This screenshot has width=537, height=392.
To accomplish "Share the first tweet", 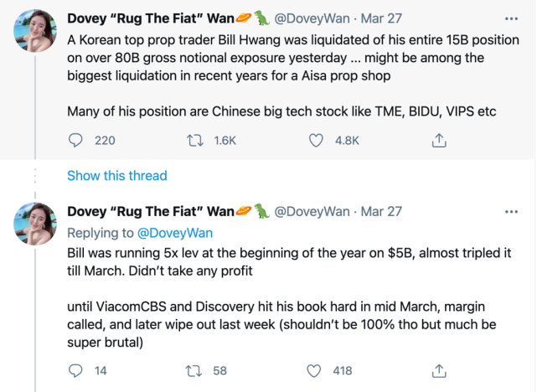I will point(437,141).
